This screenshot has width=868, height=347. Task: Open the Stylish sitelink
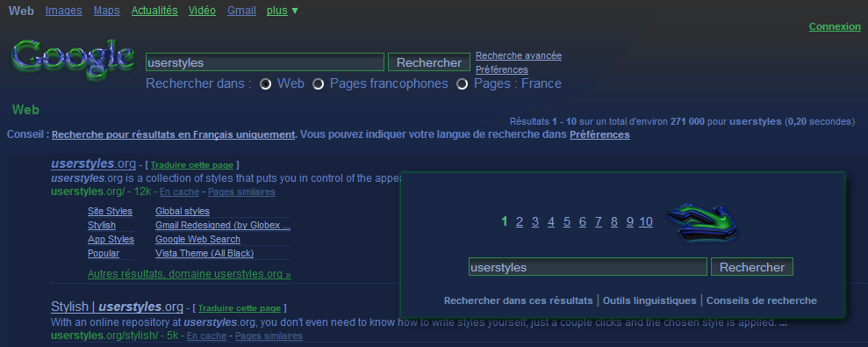pyautogui.click(x=101, y=225)
